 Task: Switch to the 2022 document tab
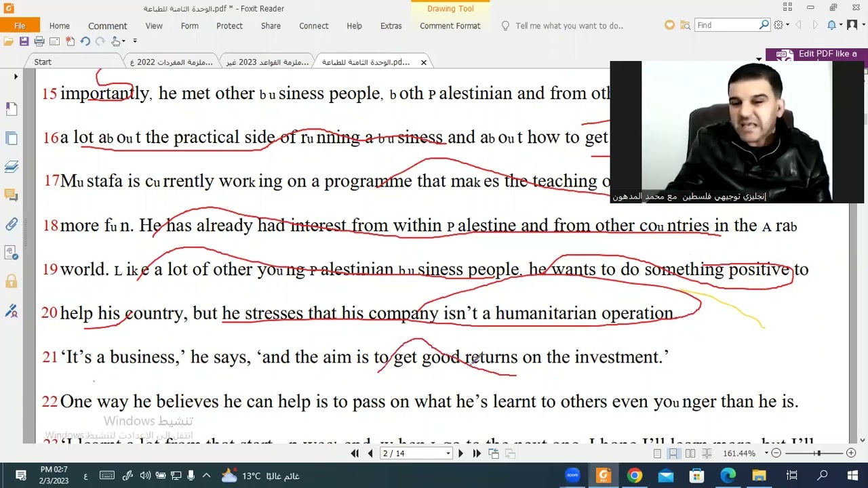171,62
